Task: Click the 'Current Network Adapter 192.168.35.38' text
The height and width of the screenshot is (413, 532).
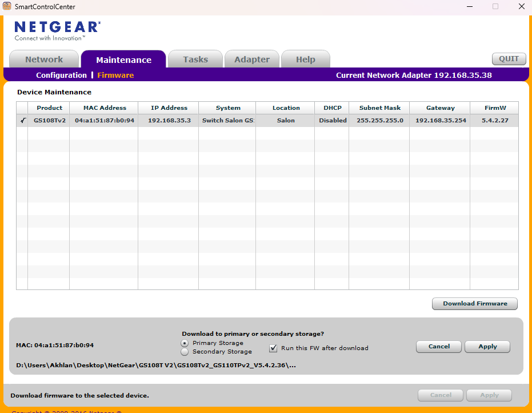Action: (414, 75)
